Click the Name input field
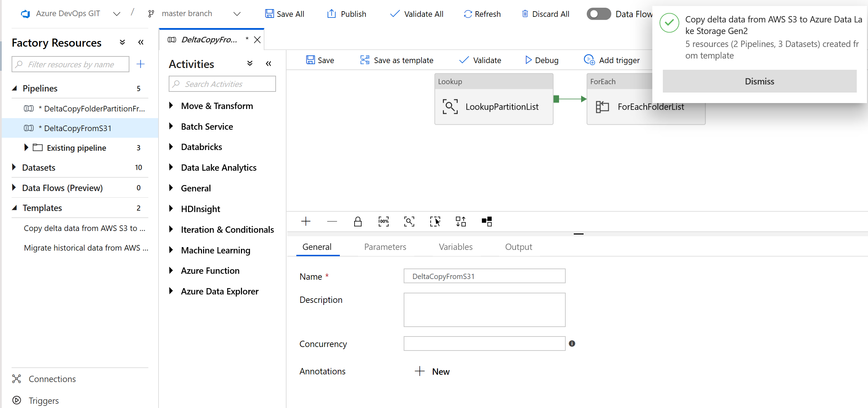868x408 pixels. (x=484, y=276)
